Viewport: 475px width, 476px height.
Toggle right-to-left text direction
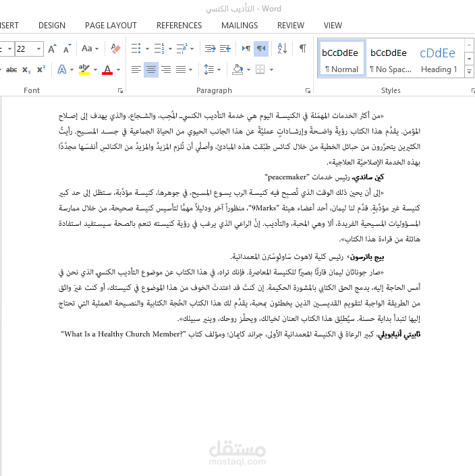pyautogui.click(x=261, y=49)
